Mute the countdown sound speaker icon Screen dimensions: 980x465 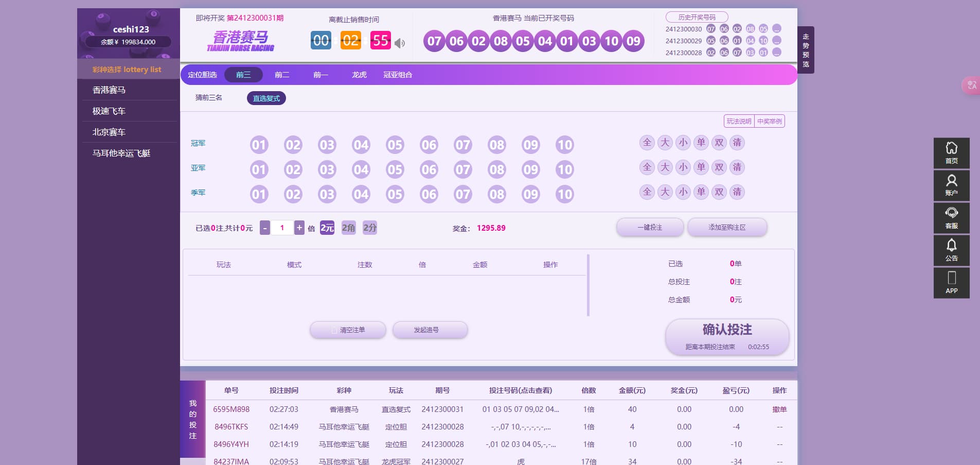pos(400,43)
